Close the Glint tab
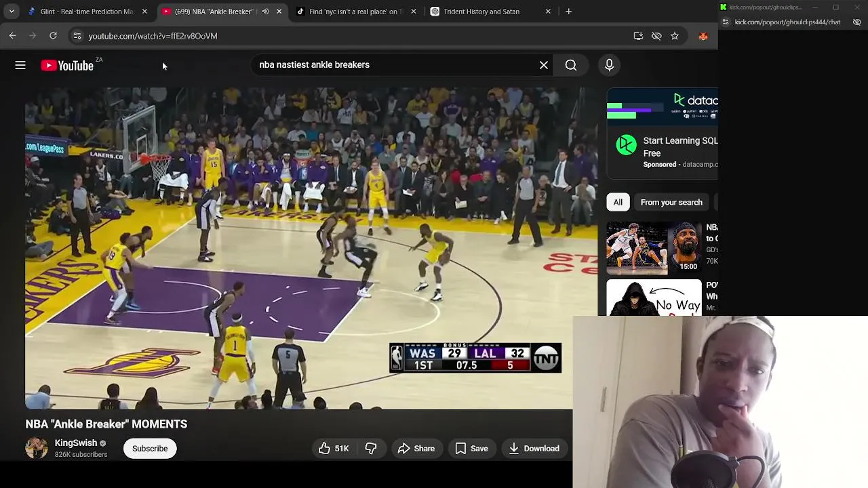 [x=144, y=12]
